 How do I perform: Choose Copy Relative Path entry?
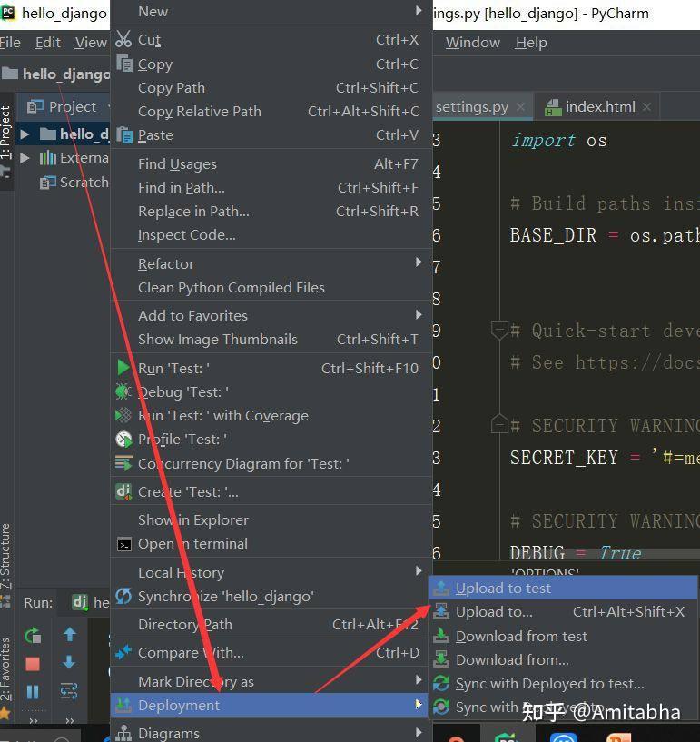271,112
